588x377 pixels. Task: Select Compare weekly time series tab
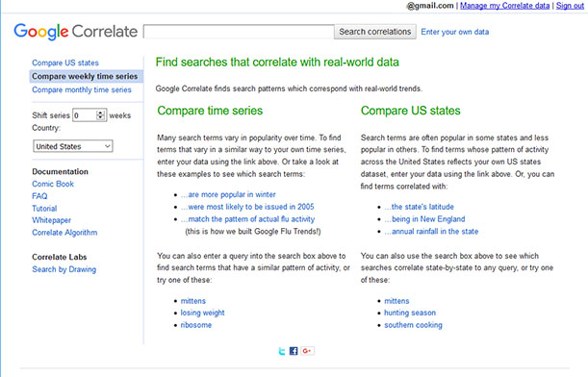(x=86, y=76)
